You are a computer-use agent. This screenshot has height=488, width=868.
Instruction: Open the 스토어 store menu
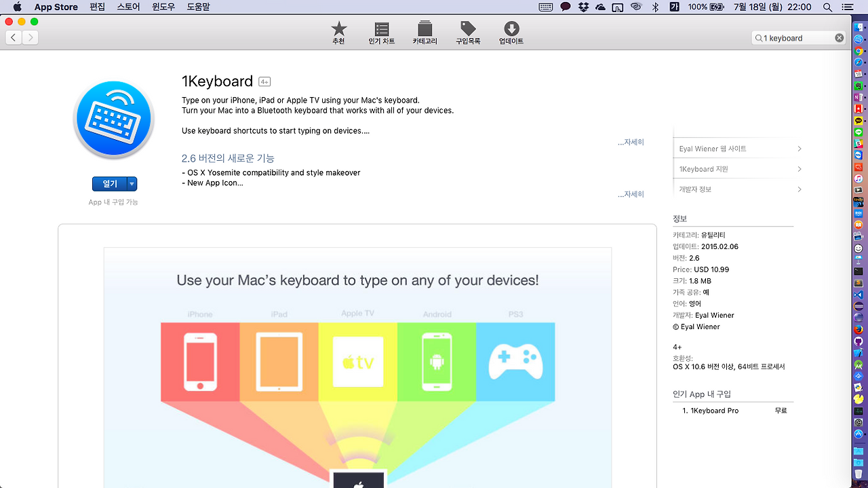[128, 7]
